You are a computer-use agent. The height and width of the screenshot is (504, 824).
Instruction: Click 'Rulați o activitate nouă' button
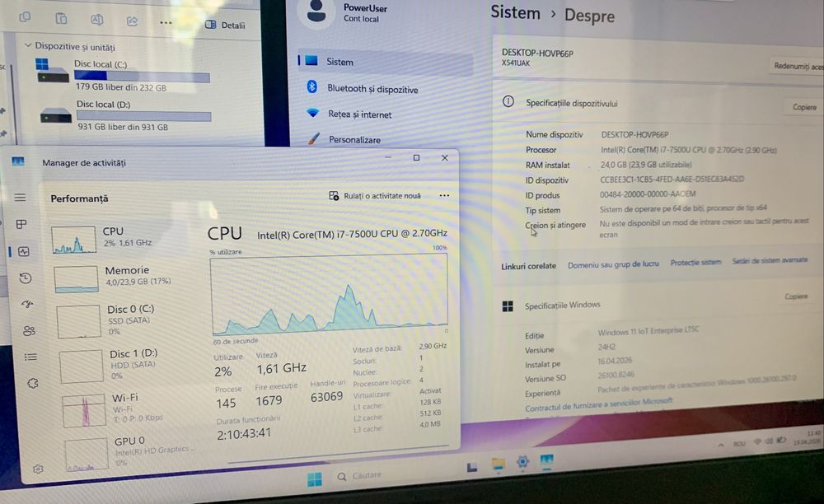point(375,196)
